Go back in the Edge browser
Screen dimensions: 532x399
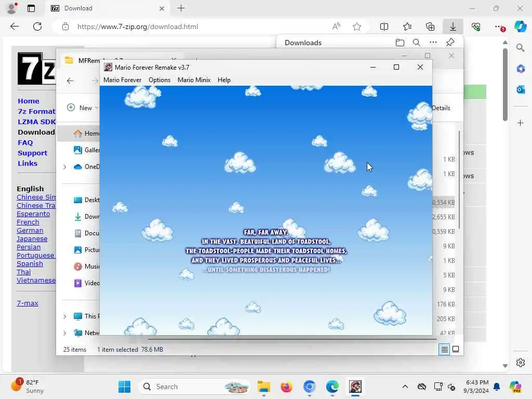14,26
